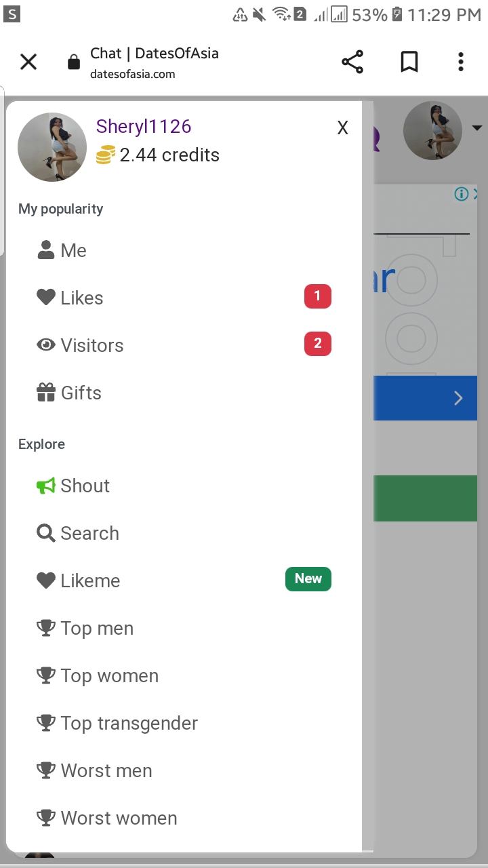Screen dimensions: 488x868
Task: Open the browser three-dot menu
Action: pyautogui.click(x=461, y=62)
